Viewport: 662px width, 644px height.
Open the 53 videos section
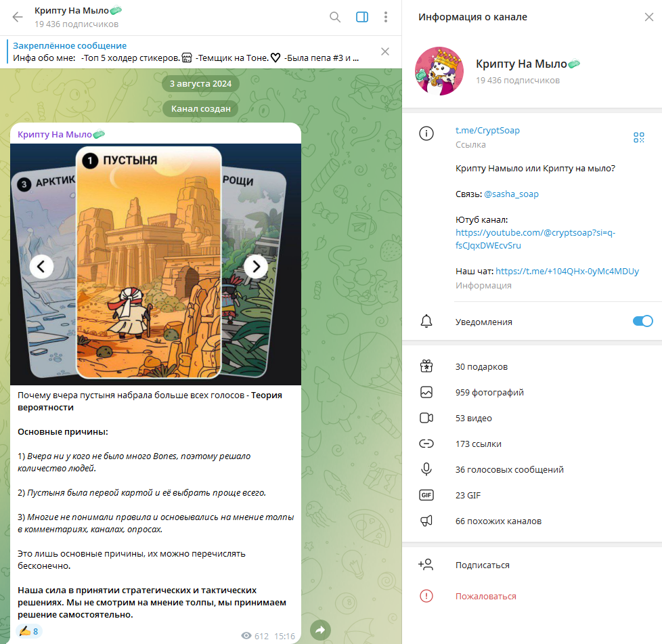click(532, 418)
